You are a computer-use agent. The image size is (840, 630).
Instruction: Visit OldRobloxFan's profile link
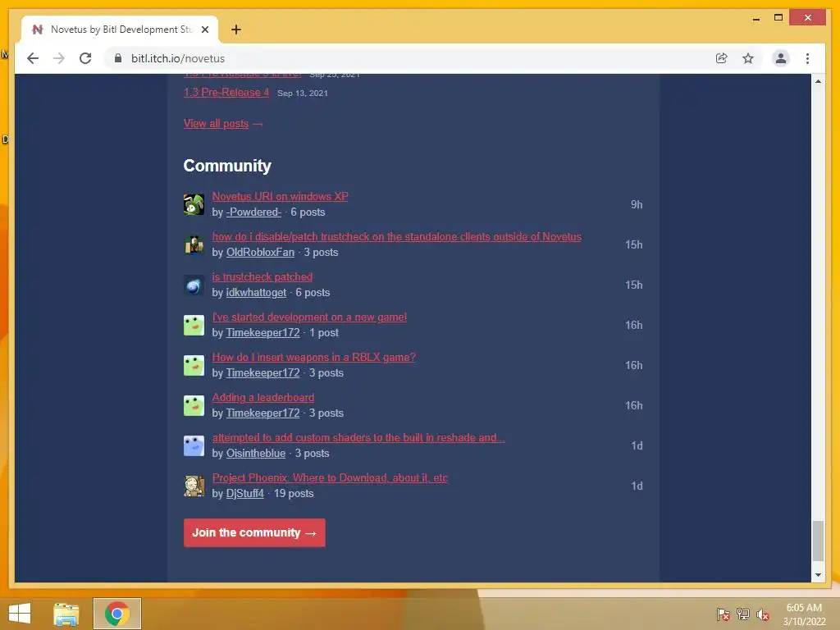point(260,253)
